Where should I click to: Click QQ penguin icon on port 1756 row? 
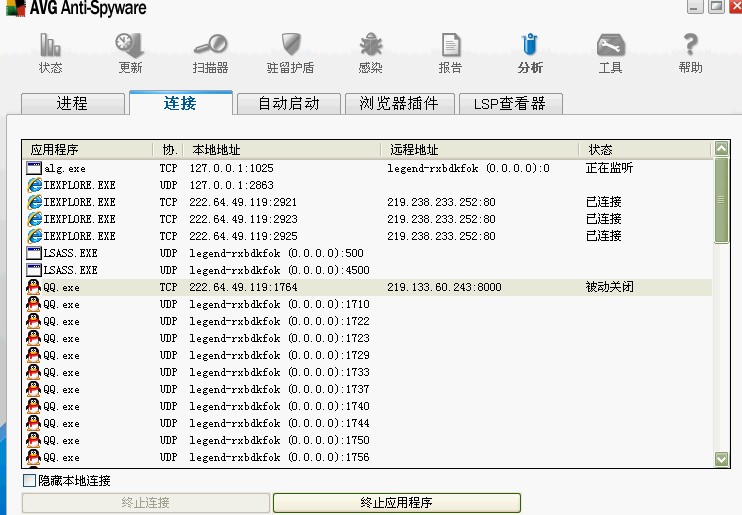[x=33, y=457]
